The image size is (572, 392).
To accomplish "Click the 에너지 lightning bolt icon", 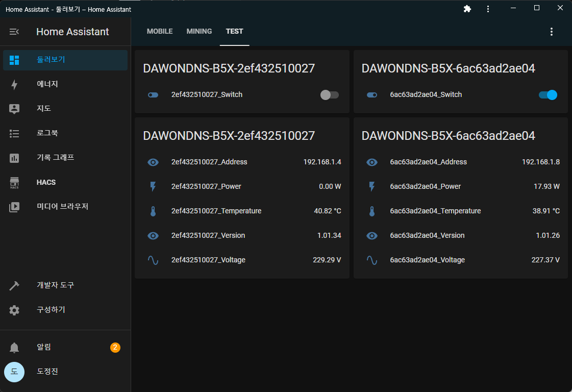I will [x=14, y=84].
